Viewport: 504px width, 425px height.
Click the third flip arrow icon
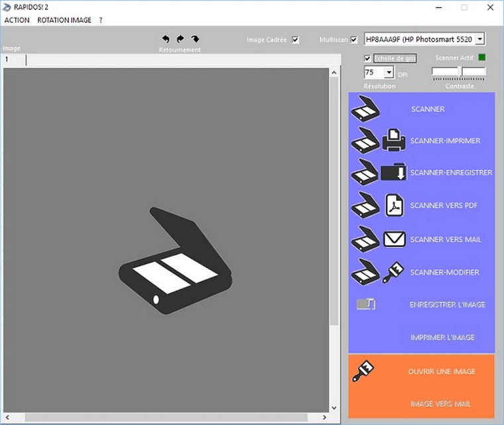click(x=195, y=39)
